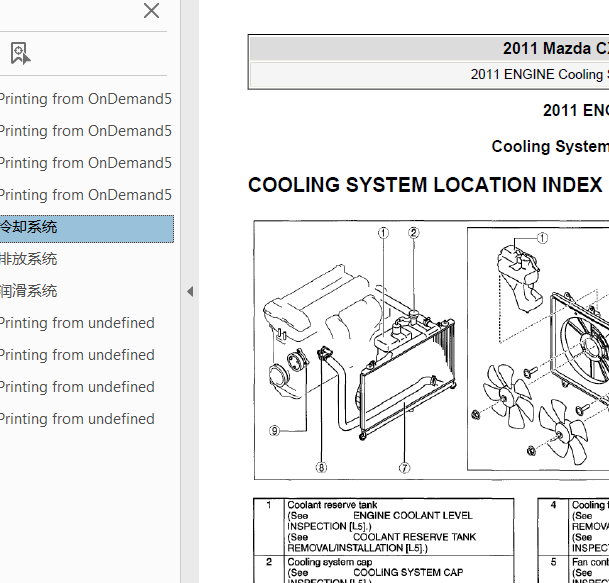Open fourth 'Printing from OnDemand5' bookmark
This screenshot has width=609, height=583.
click(85, 195)
